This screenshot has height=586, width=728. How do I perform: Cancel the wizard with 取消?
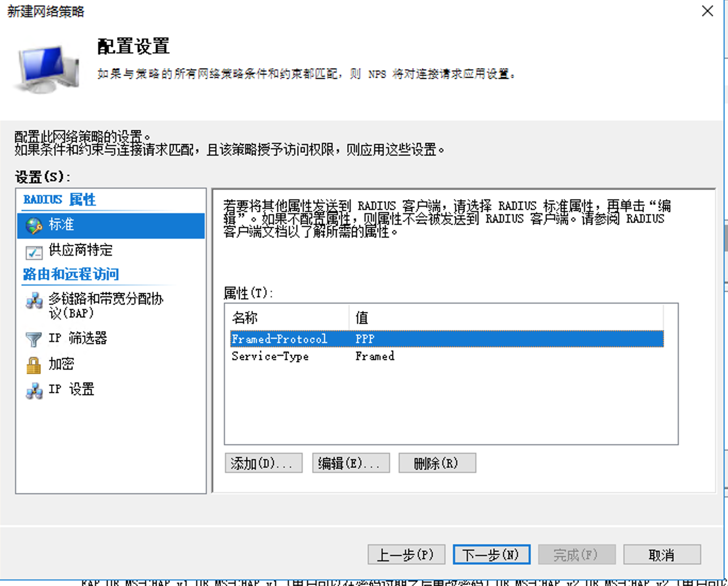click(x=662, y=555)
